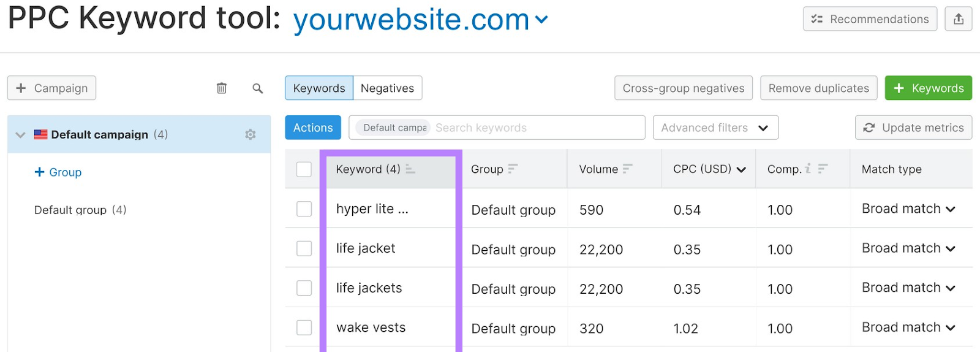980x352 pixels.
Task: Open the Actions menu button
Action: click(x=313, y=128)
